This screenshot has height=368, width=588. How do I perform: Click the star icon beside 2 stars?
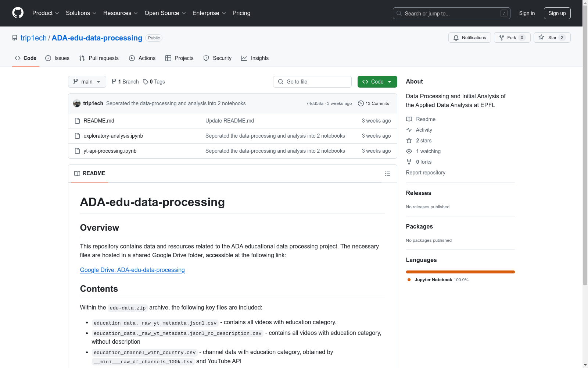click(409, 141)
